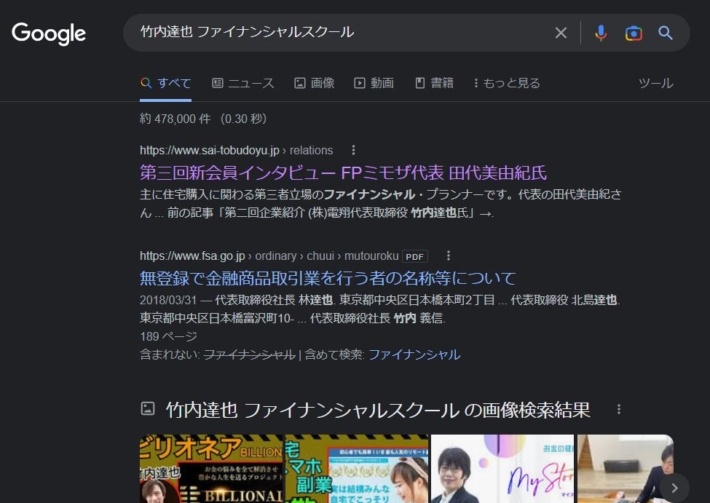The image size is (710, 503).
Task: Open Google Lens camera search
Action: [633, 33]
